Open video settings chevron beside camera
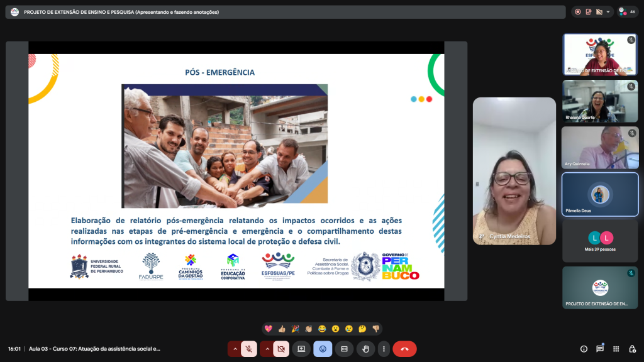Viewport: 644px width, 362px height. 267,349
